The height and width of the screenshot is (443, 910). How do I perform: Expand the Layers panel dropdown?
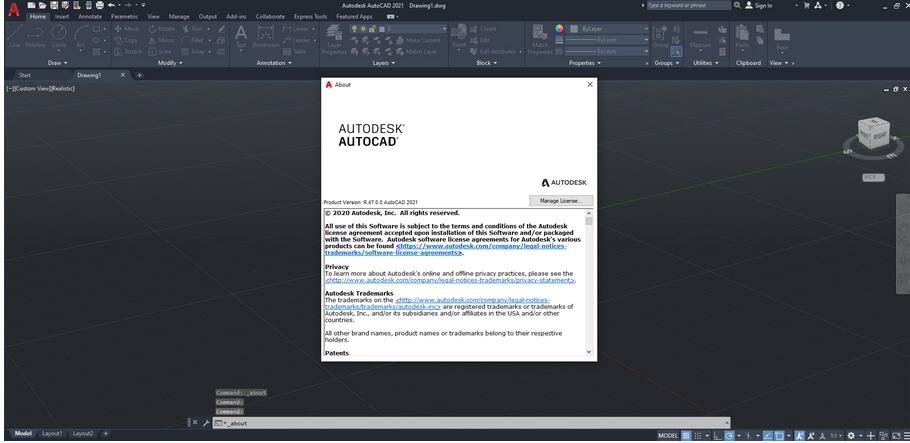click(x=384, y=63)
